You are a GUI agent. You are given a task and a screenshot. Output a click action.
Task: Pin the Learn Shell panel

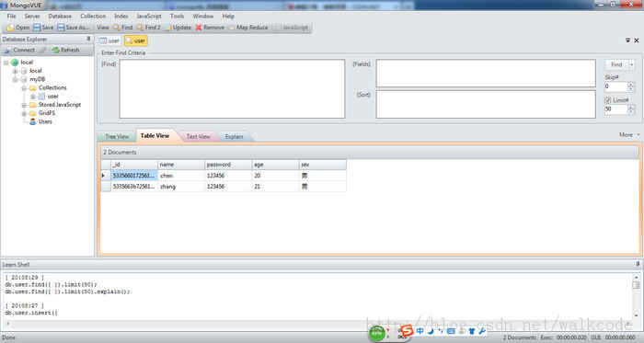638,264
